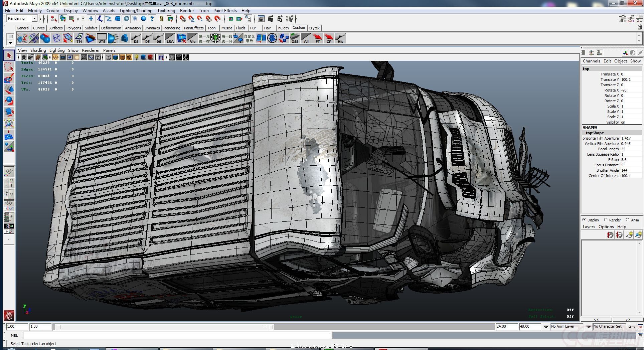Image resolution: width=644 pixels, height=350 pixels.
Task: Click the lock selection padlock icon
Action: (161, 19)
